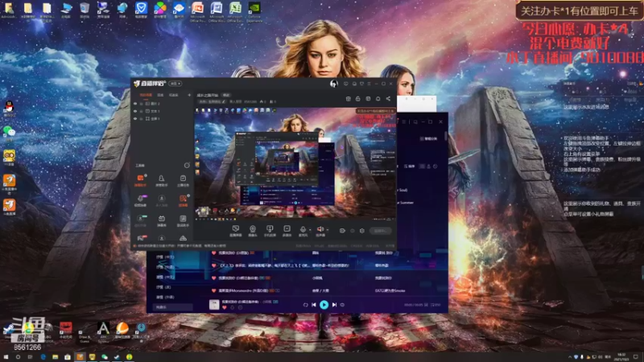644x362 pixels.
Task: Click the add plus icon beside scene tabs
Action: [189, 95]
